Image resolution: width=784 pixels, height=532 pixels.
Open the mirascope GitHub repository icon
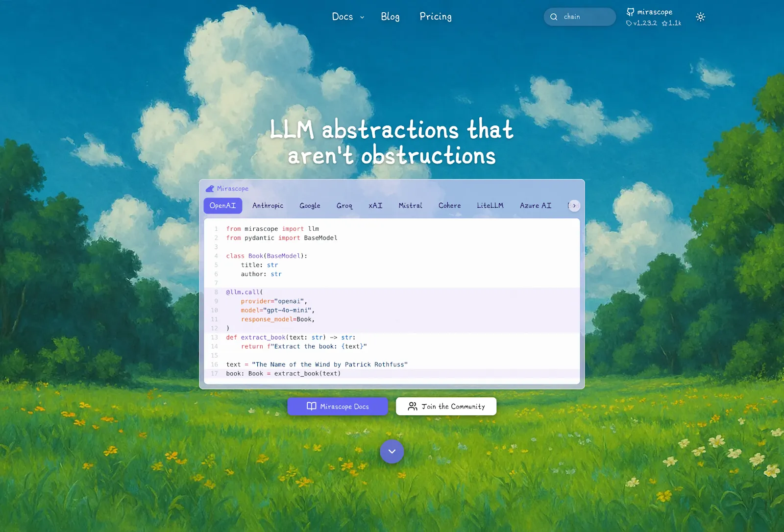(630, 12)
